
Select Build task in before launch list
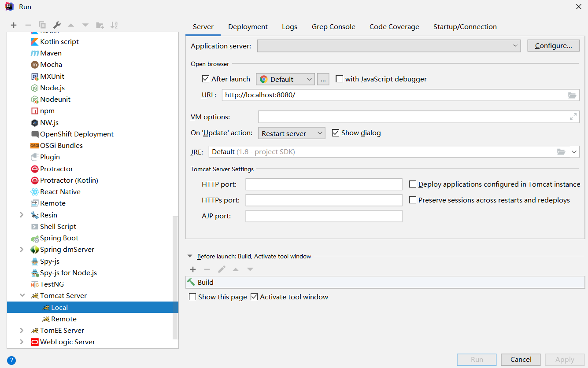pos(385,283)
